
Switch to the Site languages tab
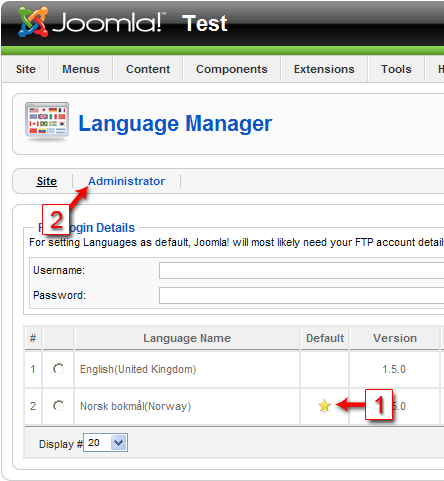(47, 181)
